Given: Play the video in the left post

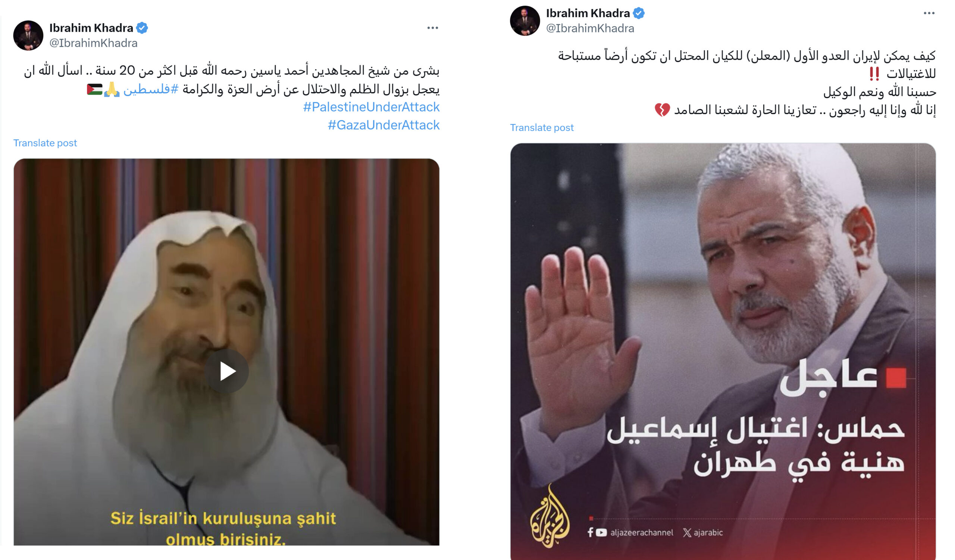Looking at the screenshot, I should coord(226,371).
